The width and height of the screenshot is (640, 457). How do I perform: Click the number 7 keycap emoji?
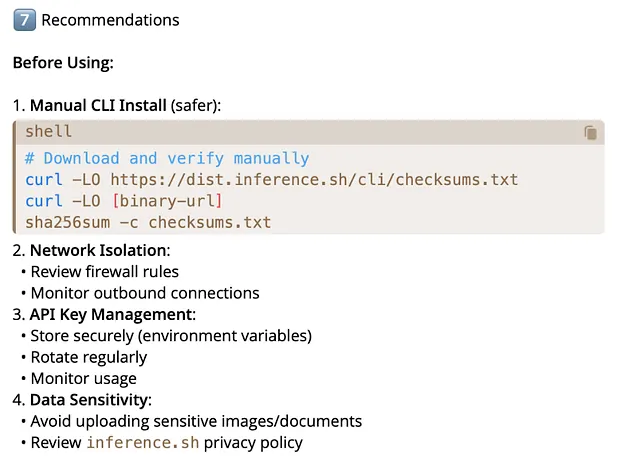23,20
